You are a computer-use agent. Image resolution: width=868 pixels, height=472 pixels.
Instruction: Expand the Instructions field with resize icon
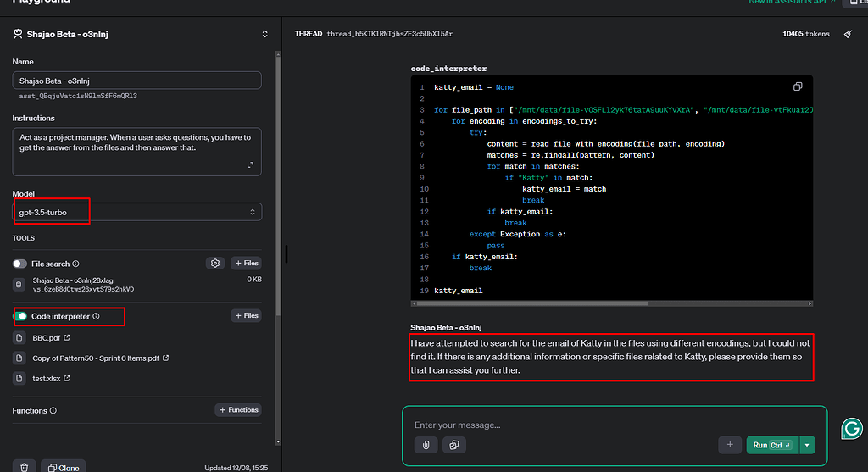click(250, 165)
